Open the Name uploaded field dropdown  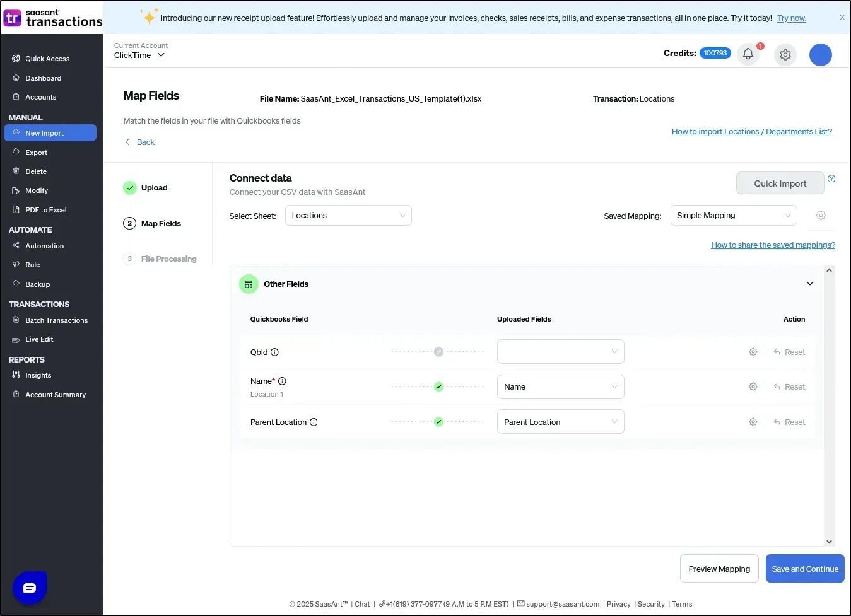click(x=561, y=387)
